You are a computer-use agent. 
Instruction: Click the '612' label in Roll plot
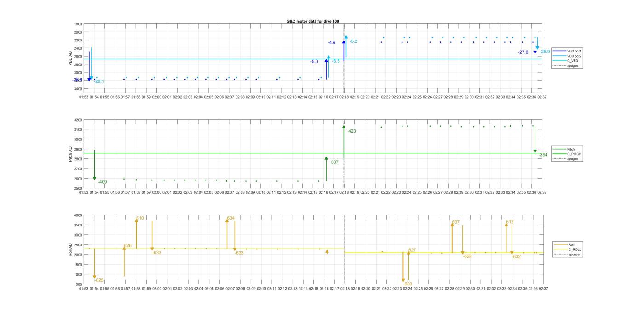click(x=510, y=222)
